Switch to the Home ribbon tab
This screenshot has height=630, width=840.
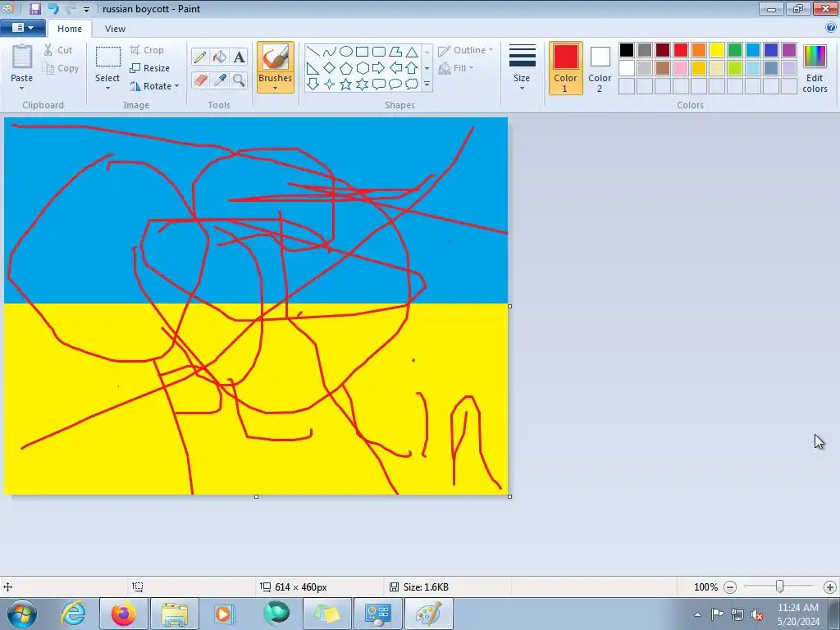tap(70, 29)
